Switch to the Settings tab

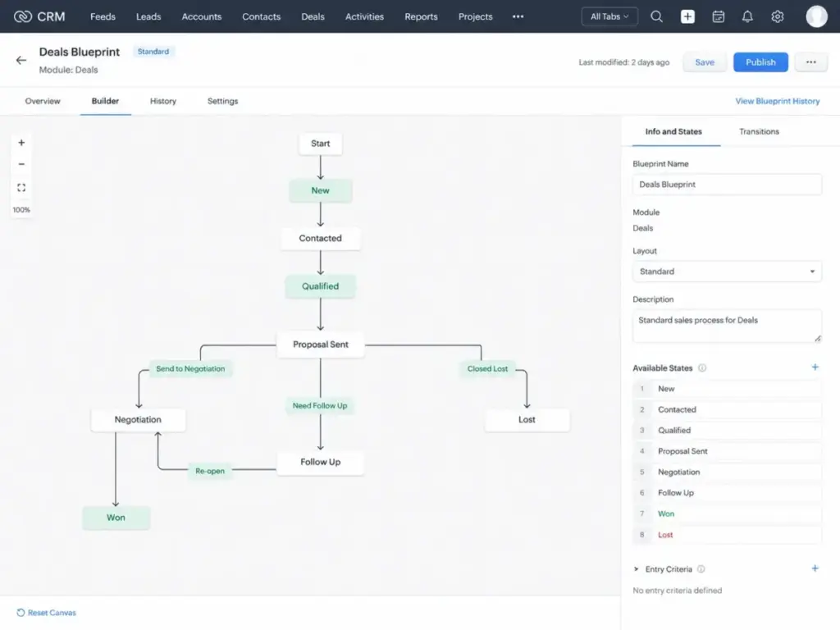click(x=223, y=101)
